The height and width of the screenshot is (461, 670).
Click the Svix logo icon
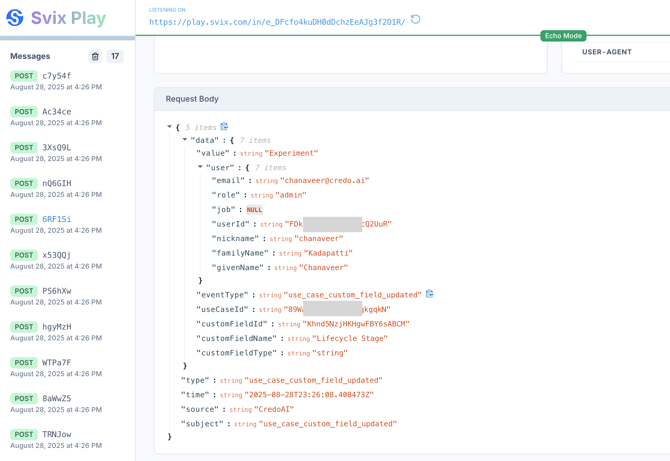tap(15, 18)
